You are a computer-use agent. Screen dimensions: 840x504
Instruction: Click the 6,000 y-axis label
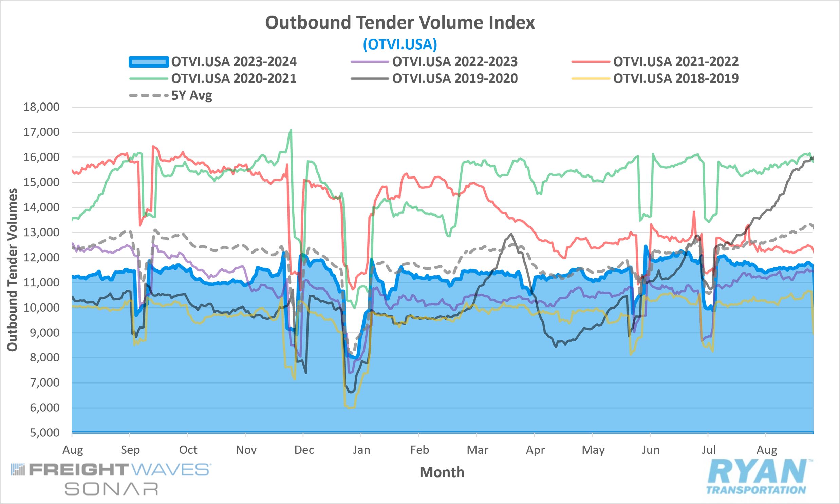(45, 408)
